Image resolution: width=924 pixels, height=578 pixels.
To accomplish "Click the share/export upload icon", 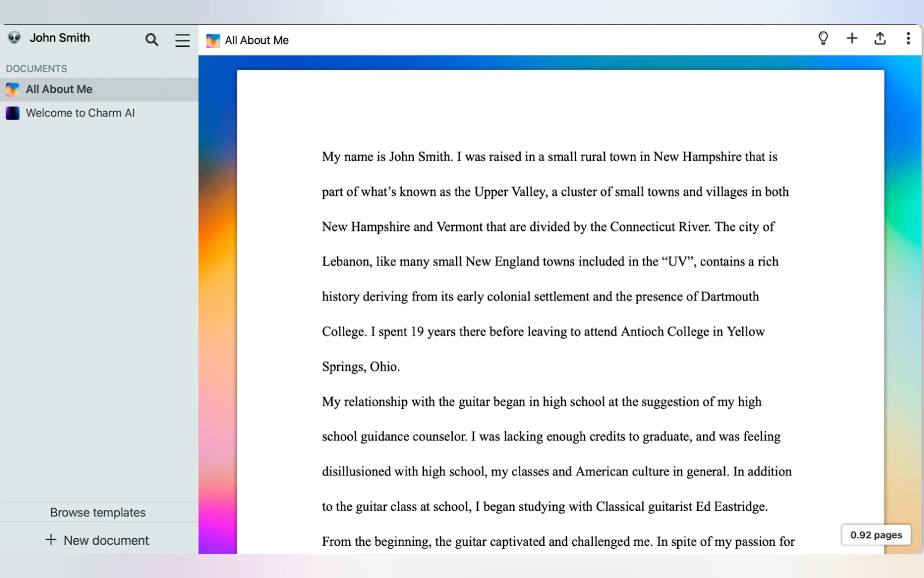I will click(x=880, y=39).
